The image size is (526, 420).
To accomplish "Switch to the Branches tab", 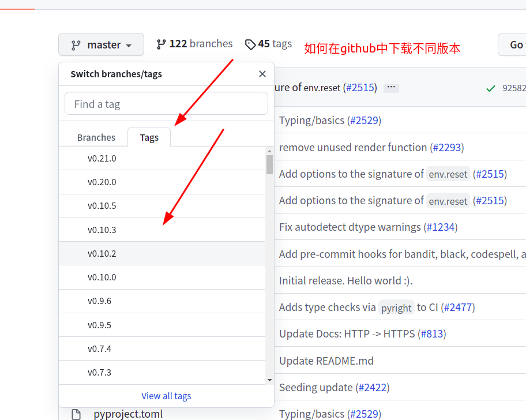I will [x=96, y=137].
